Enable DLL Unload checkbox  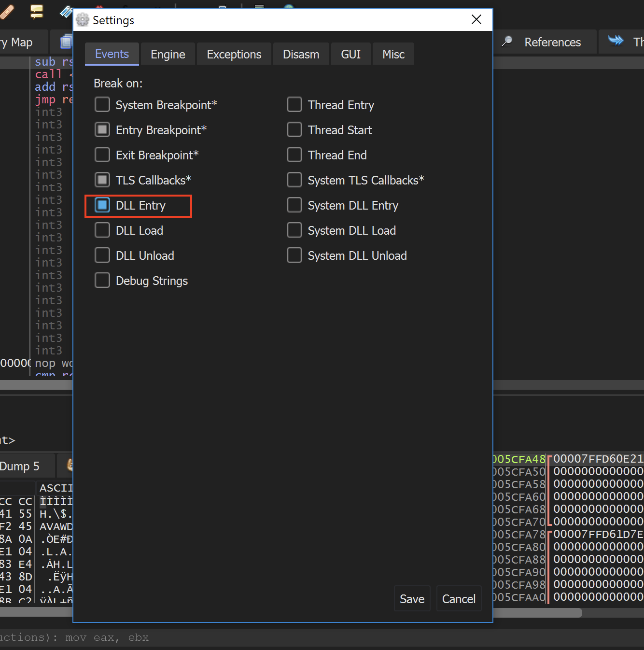[102, 255]
